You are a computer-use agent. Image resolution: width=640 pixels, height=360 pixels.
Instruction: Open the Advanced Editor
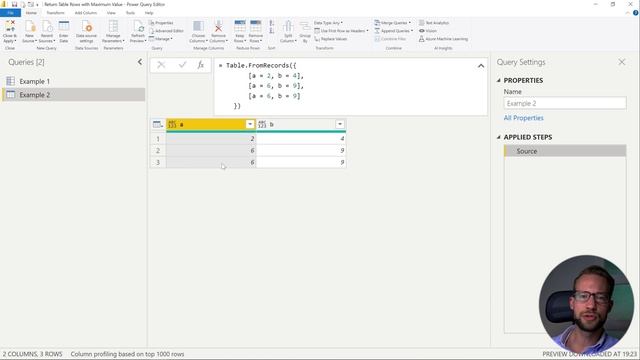(x=166, y=31)
